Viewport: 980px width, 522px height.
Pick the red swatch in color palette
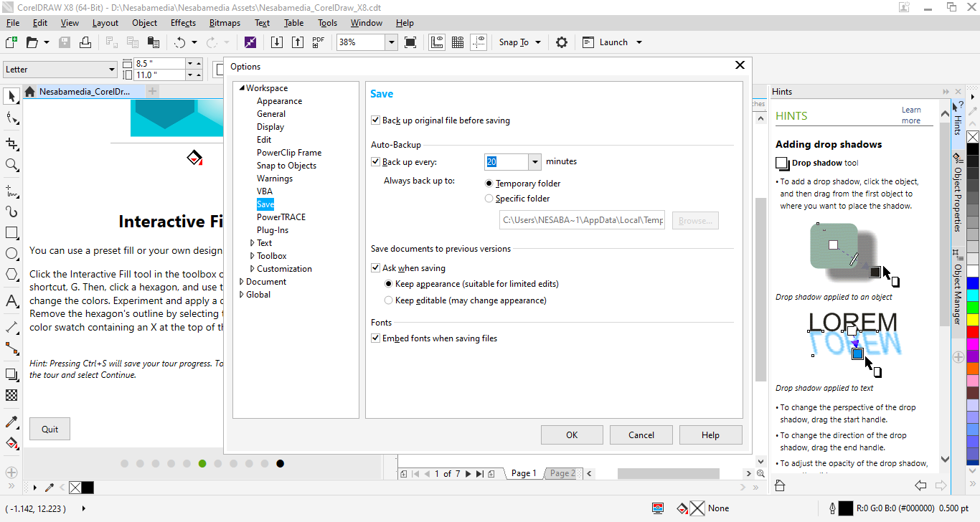click(x=972, y=332)
